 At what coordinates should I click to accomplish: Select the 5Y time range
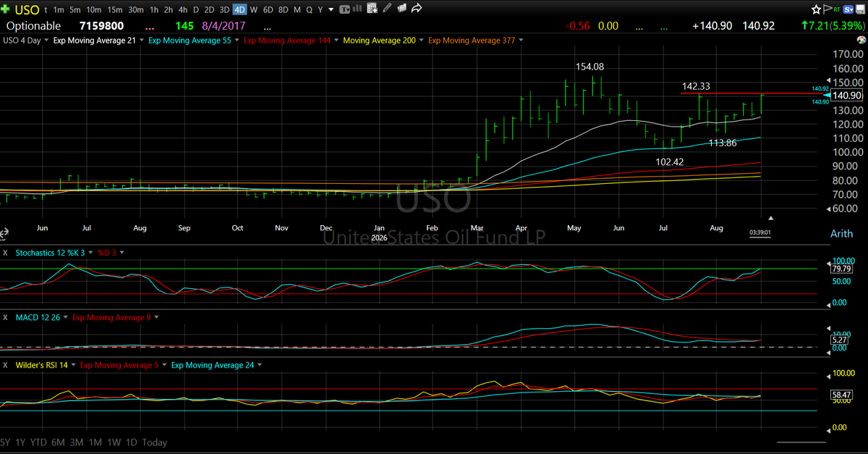point(6,442)
